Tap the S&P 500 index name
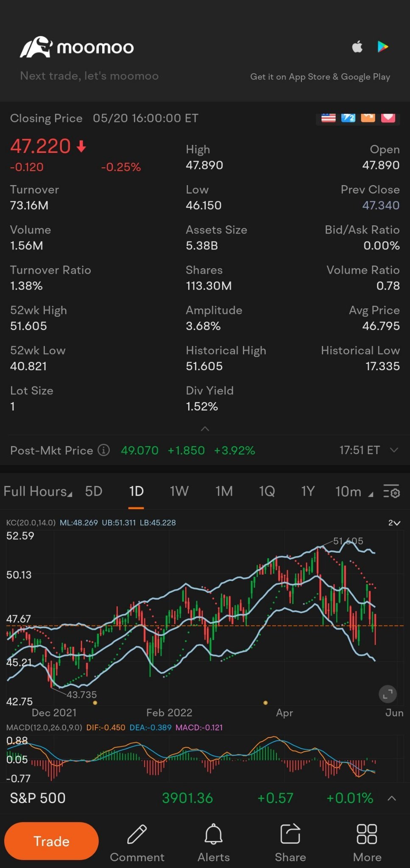410x868 pixels. pyautogui.click(x=38, y=798)
